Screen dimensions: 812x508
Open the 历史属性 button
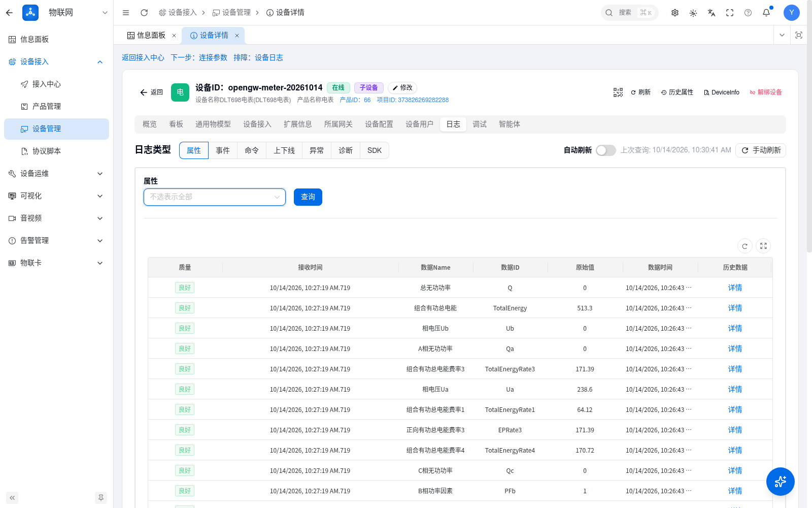pos(677,92)
